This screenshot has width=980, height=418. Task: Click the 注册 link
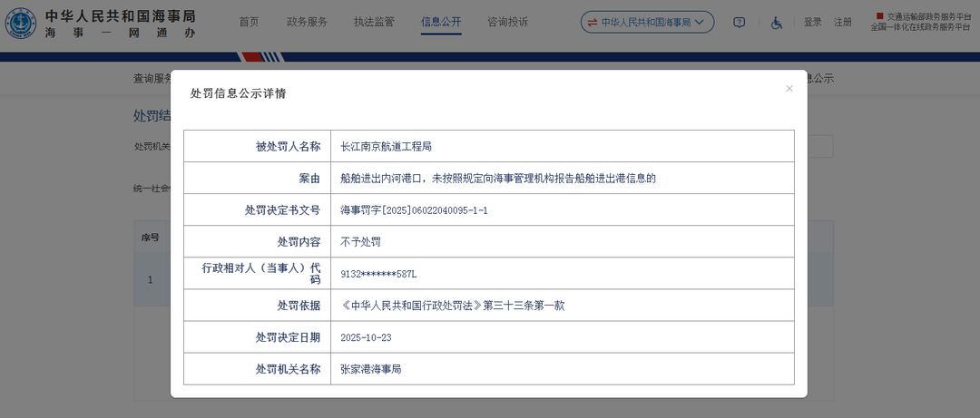pos(843,23)
